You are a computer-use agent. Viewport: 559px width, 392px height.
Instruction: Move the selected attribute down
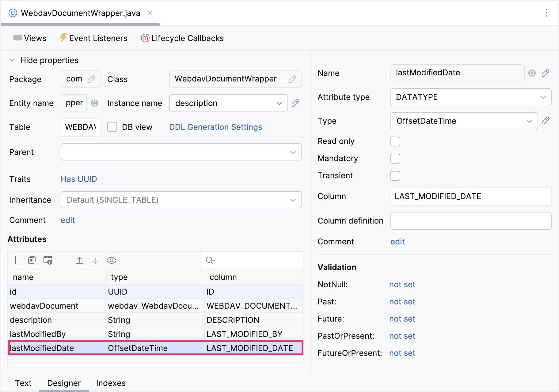[x=96, y=260]
